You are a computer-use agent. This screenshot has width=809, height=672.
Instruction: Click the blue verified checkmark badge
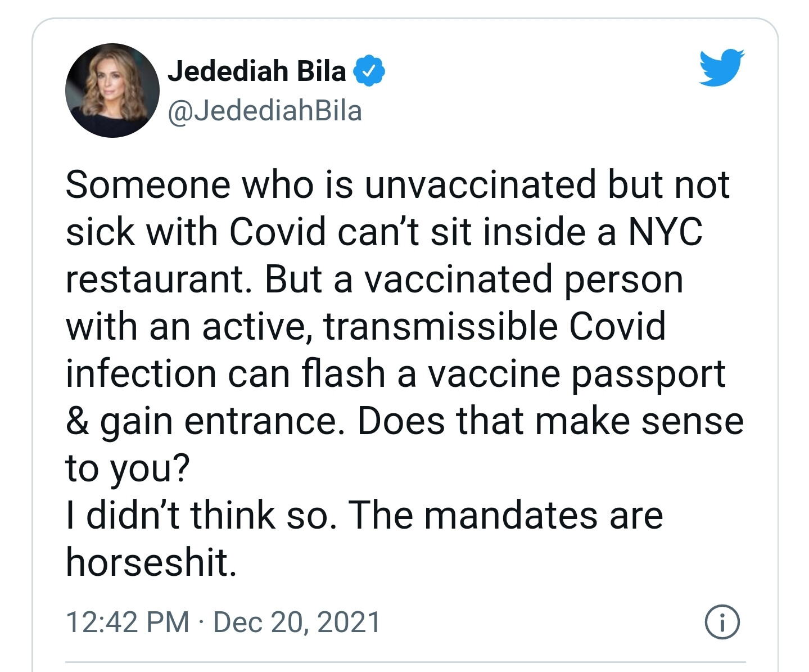coord(369,71)
